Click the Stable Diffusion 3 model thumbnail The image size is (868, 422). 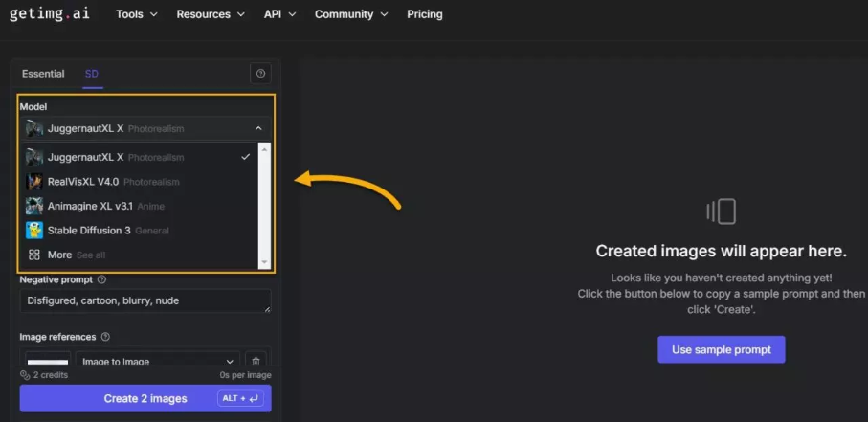coord(34,231)
